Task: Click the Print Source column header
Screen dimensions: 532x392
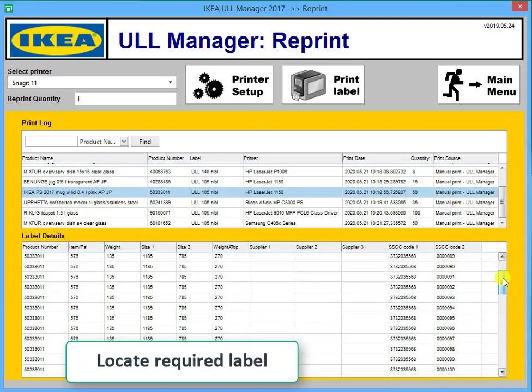Action: click(465, 158)
